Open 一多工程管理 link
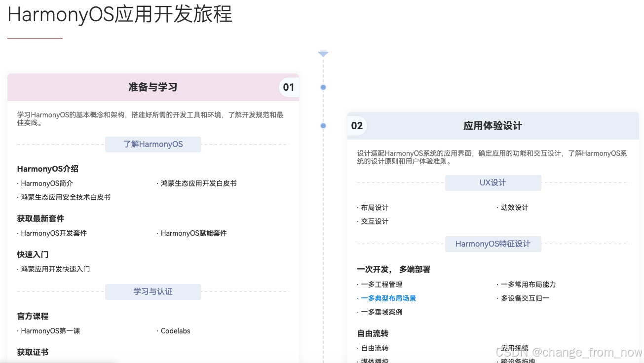The width and height of the screenshot is (644, 363). [x=381, y=285]
